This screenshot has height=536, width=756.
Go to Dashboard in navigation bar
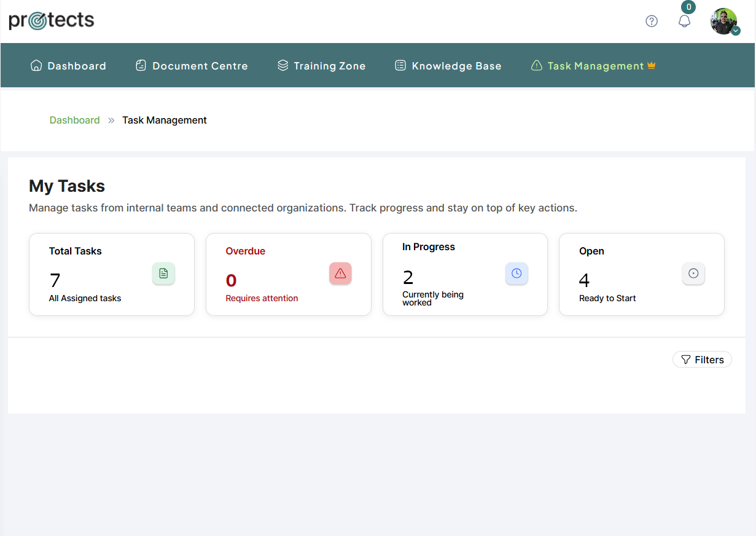68,66
